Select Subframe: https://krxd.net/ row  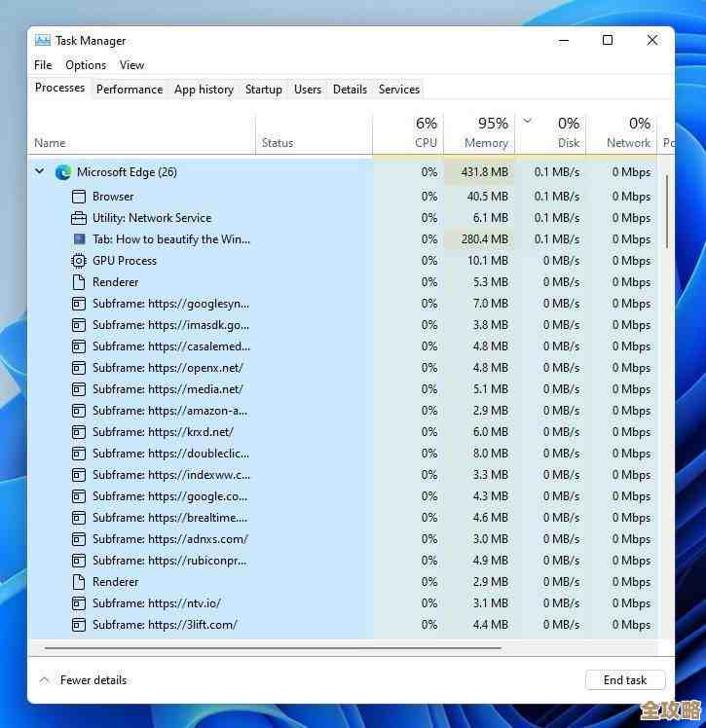(x=344, y=432)
